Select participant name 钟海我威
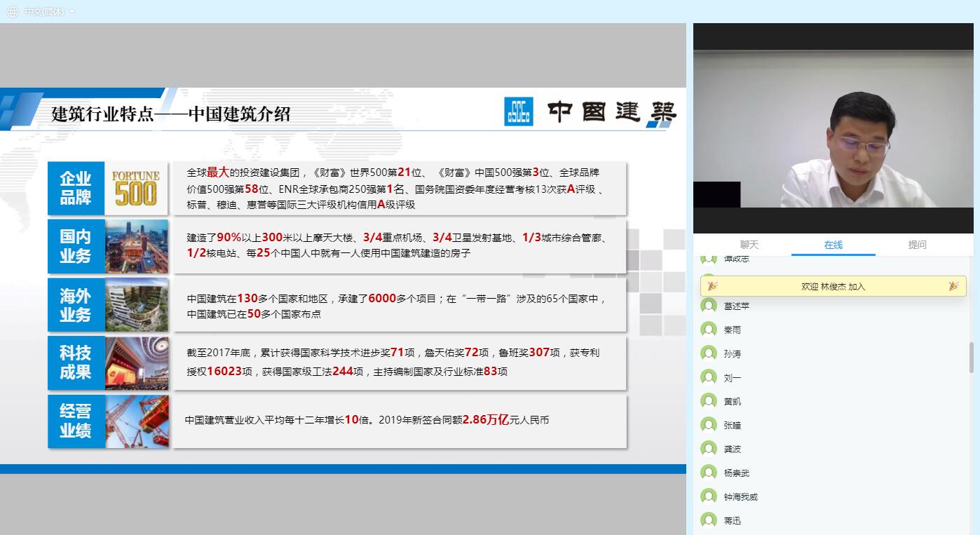 [740, 497]
